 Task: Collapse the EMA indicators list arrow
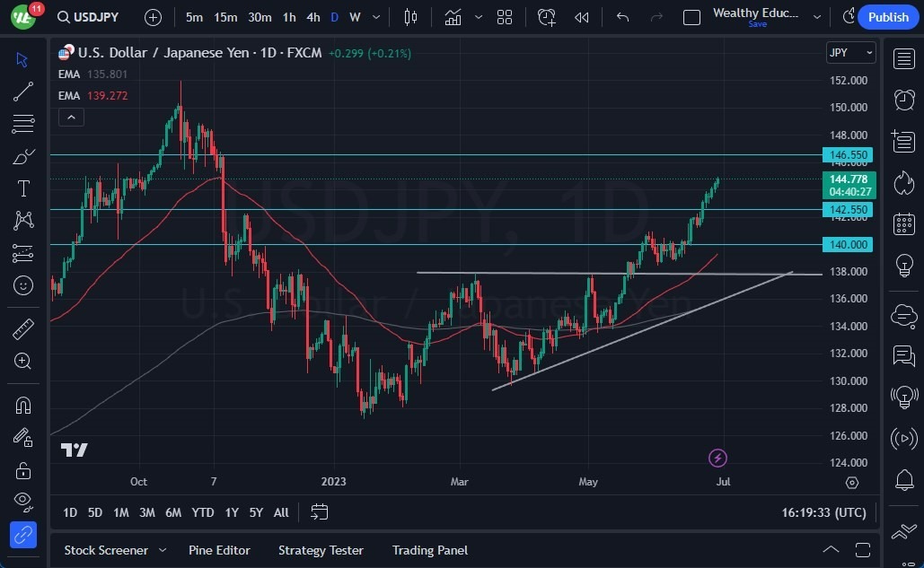(x=71, y=117)
